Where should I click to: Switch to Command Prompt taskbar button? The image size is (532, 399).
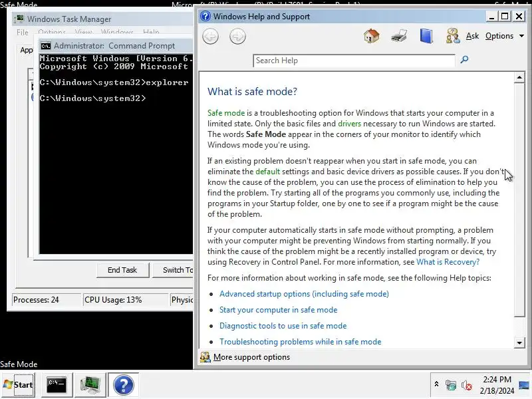(57, 385)
